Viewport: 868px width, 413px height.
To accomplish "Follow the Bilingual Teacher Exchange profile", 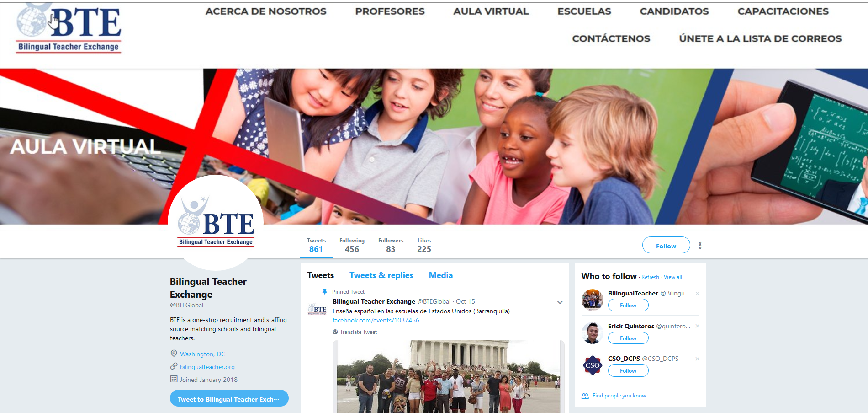I will tap(666, 245).
